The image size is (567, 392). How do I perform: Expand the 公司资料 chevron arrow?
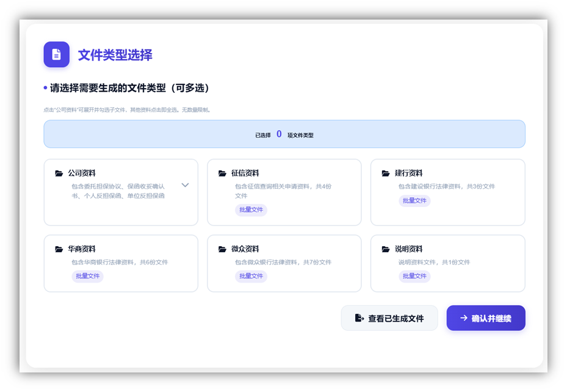point(185,185)
